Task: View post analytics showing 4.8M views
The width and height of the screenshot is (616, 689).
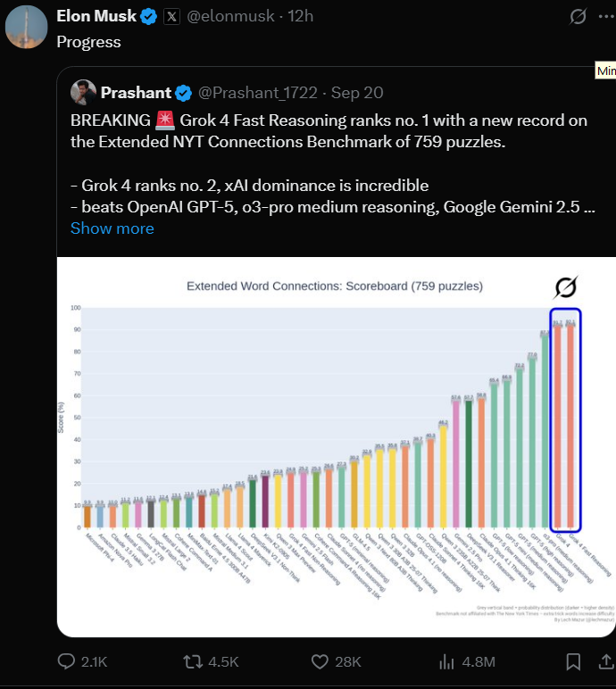Action: point(448,661)
